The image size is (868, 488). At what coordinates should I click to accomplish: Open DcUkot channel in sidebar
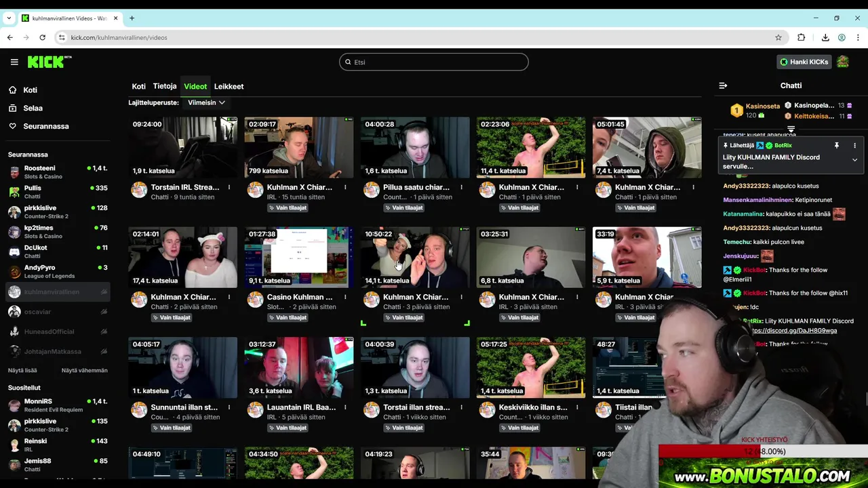click(58, 251)
